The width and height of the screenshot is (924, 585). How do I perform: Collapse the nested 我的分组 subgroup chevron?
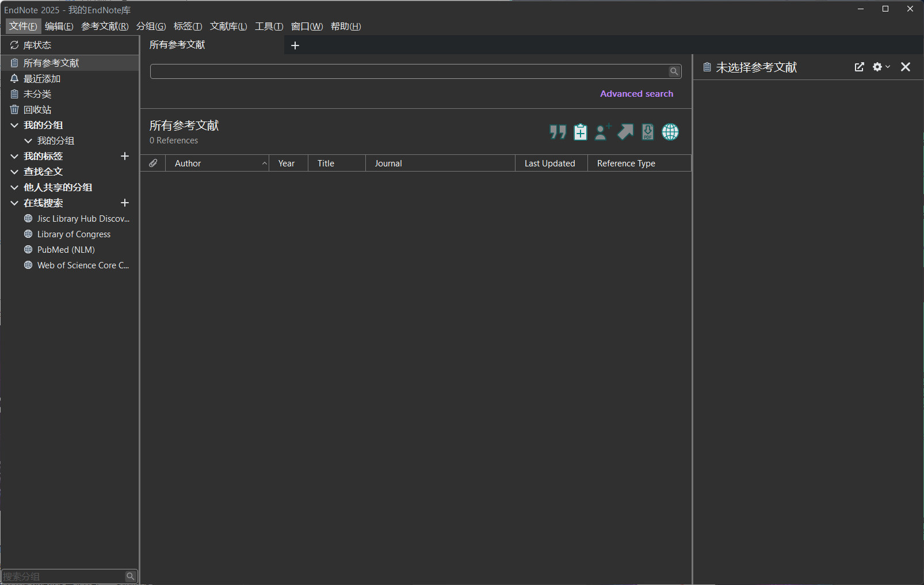pos(28,140)
